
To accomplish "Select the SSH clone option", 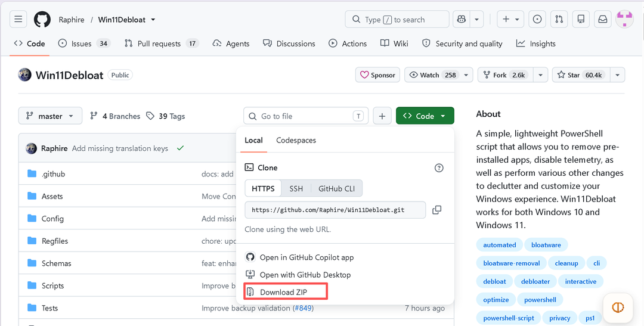I will coord(296,188).
